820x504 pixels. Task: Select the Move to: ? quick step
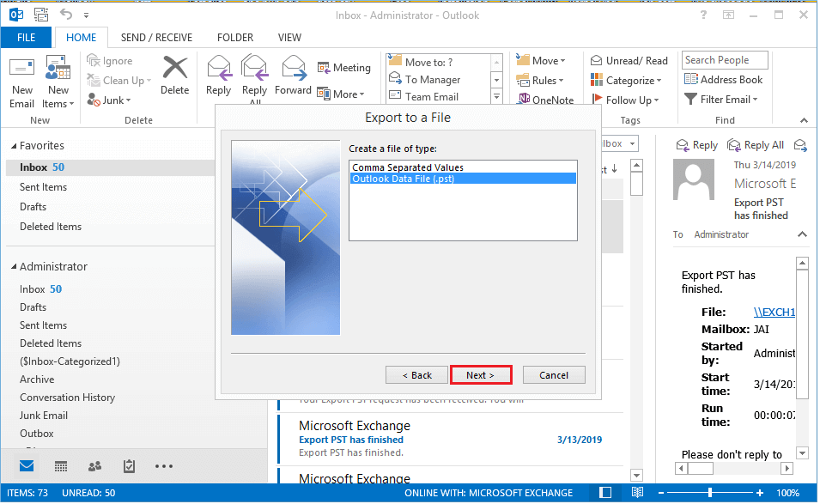tap(438, 62)
